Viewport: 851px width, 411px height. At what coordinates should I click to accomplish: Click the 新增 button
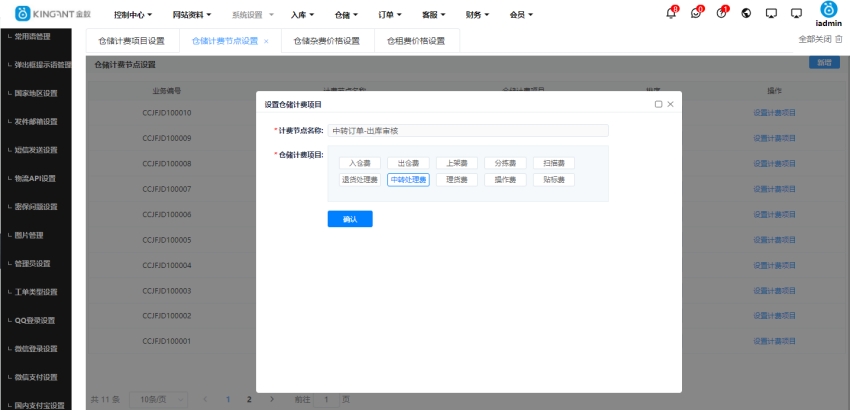[x=823, y=63]
